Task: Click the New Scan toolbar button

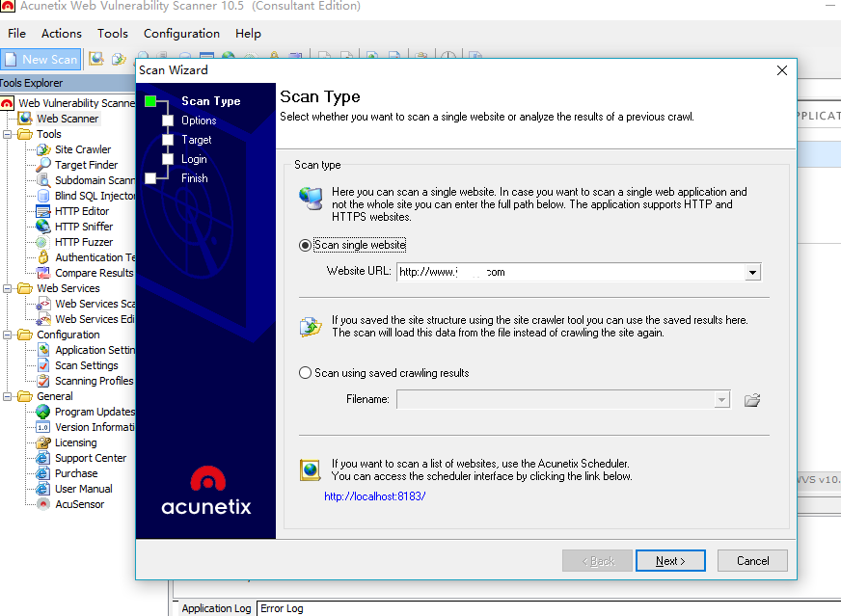Action: click(x=41, y=60)
